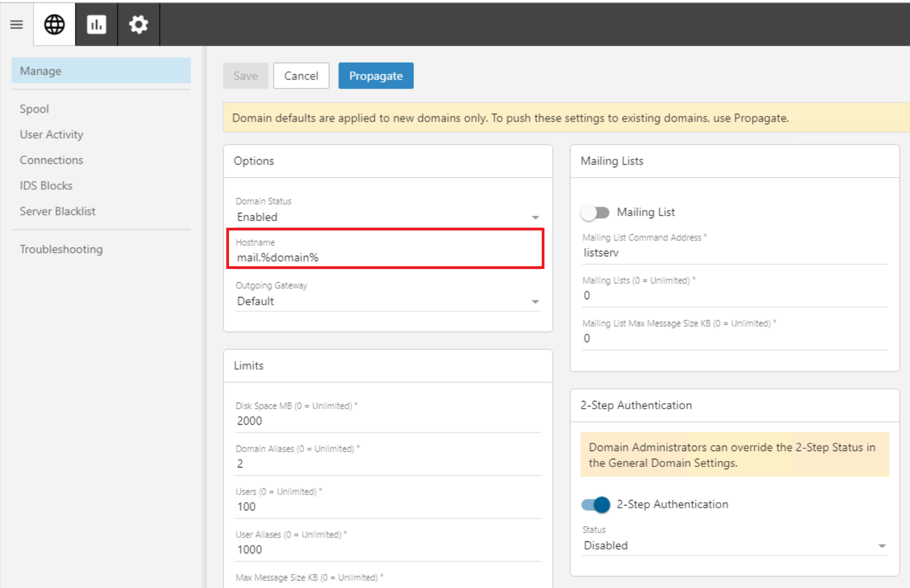Enable the Mailing List toggle

click(595, 212)
